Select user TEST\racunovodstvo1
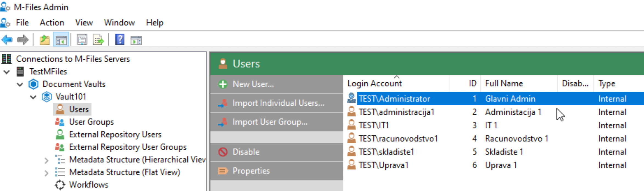This screenshot has height=191, width=644. coord(398,139)
